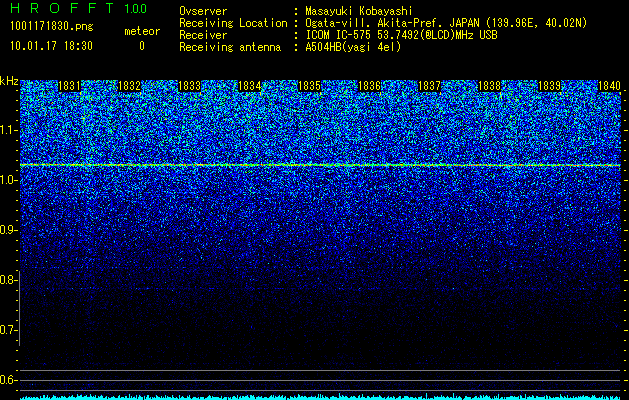Viewport: 629px width, 400px height.
Task: Click the A504HB(yagi 4el) antenna text
Action: 353,47
